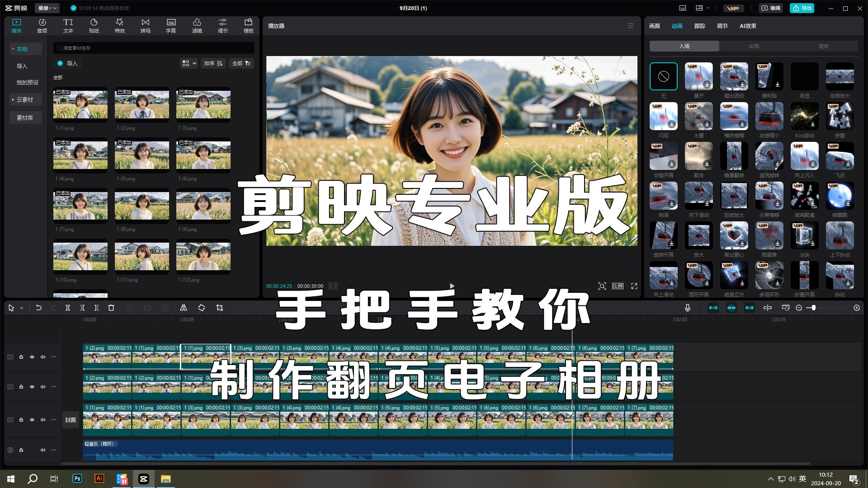Open Photoshop from the taskbar
This screenshot has height=488, width=868.
pos(77,479)
